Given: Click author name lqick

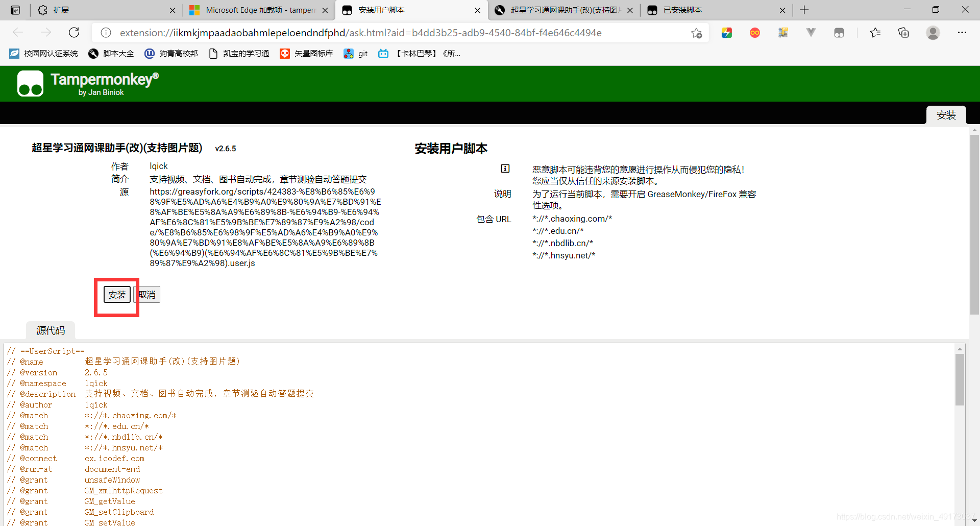Looking at the screenshot, I should point(159,166).
